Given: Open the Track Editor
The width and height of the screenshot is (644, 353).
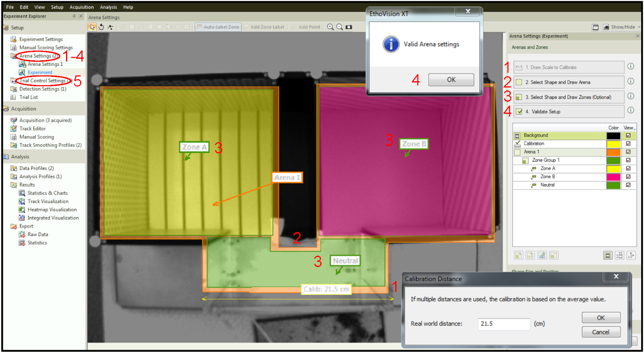Looking at the screenshot, I should pyautogui.click(x=33, y=129).
